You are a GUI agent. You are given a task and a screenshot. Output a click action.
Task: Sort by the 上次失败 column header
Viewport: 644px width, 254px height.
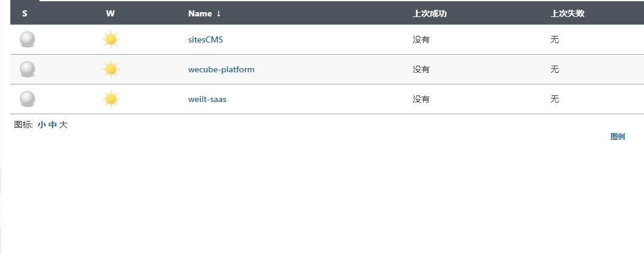(x=567, y=13)
